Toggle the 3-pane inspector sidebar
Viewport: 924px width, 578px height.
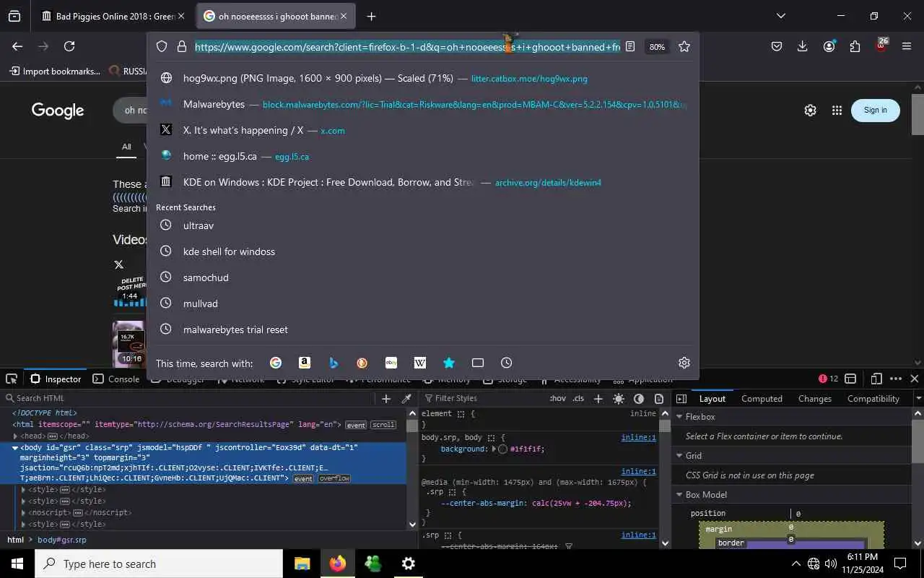[x=681, y=398]
